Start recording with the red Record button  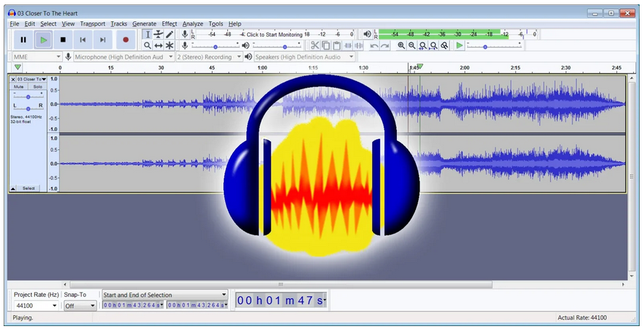coord(126,39)
